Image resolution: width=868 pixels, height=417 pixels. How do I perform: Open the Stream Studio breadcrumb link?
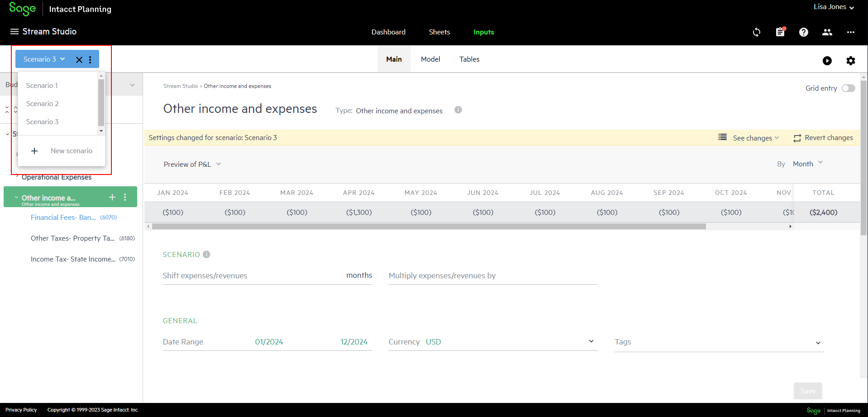tap(181, 86)
